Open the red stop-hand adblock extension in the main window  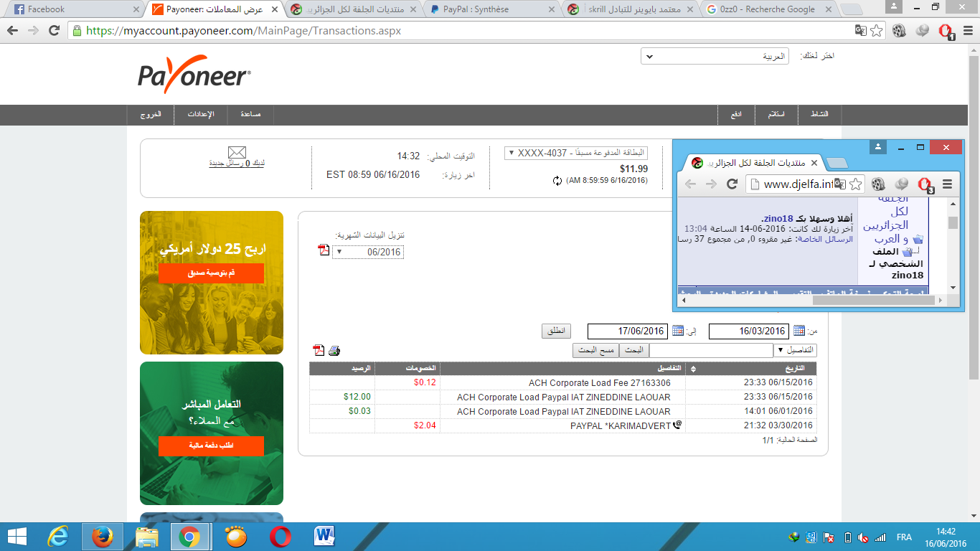pyautogui.click(x=946, y=32)
